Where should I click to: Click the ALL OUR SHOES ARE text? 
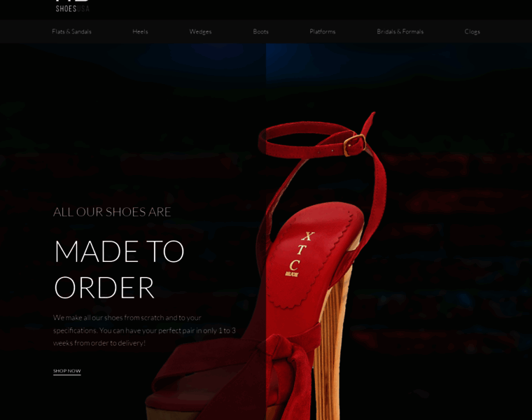112,212
